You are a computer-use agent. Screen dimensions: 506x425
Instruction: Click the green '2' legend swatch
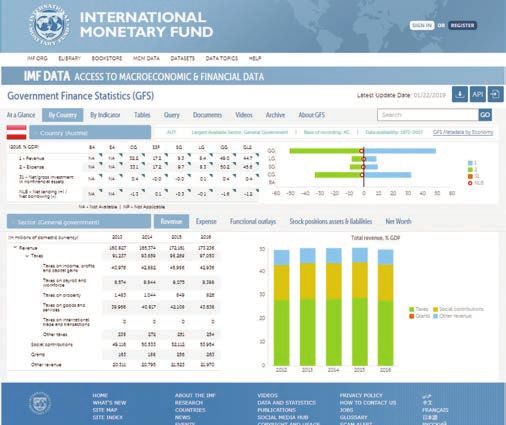(x=470, y=169)
